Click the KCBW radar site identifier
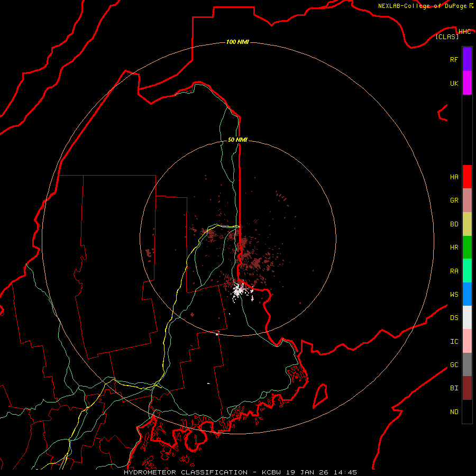Image resolution: width=476 pixels, height=476 pixels. [x=272, y=472]
